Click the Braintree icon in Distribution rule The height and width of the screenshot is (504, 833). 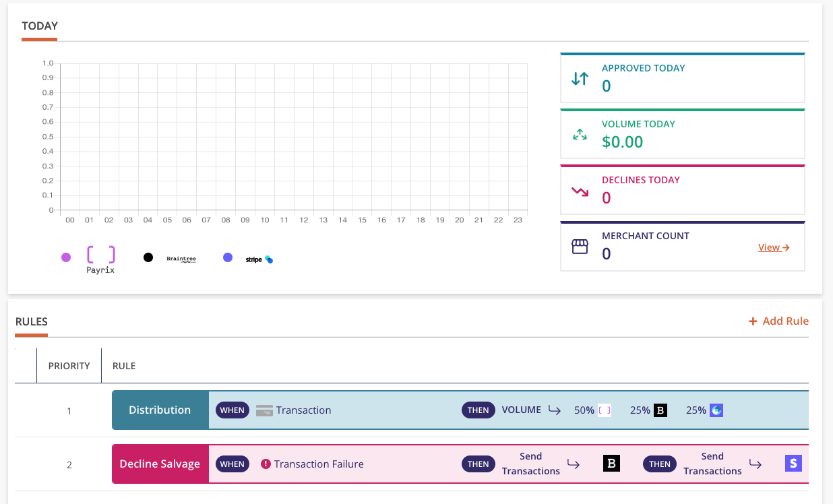tap(660, 410)
